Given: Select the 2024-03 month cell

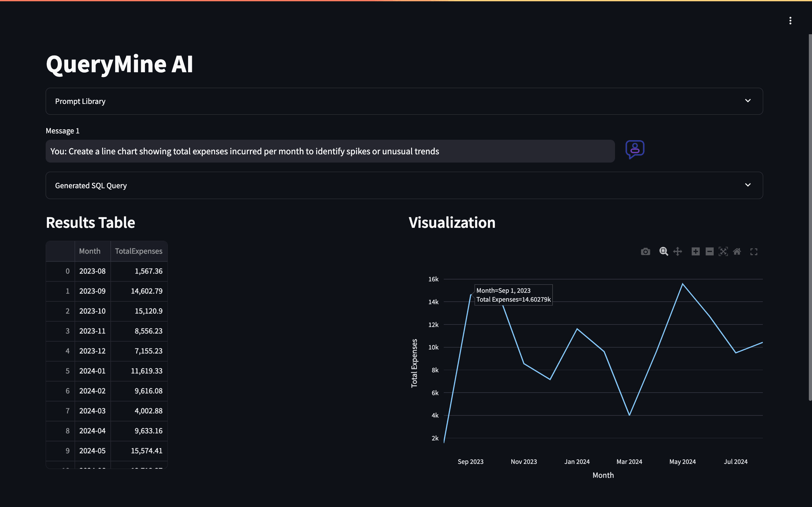Looking at the screenshot, I should click(x=92, y=411).
